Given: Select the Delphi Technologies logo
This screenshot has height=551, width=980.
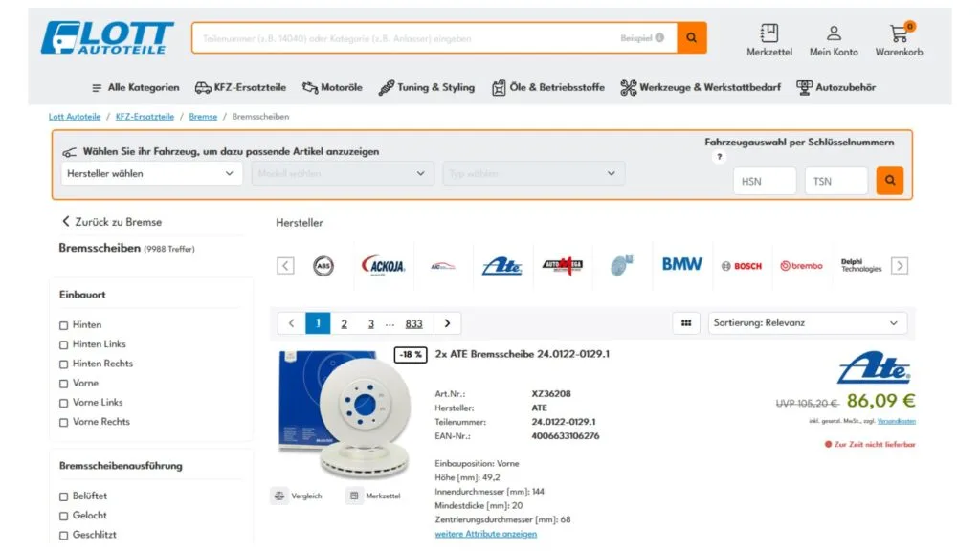Looking at the screenshot, I should tap(860, 266).
